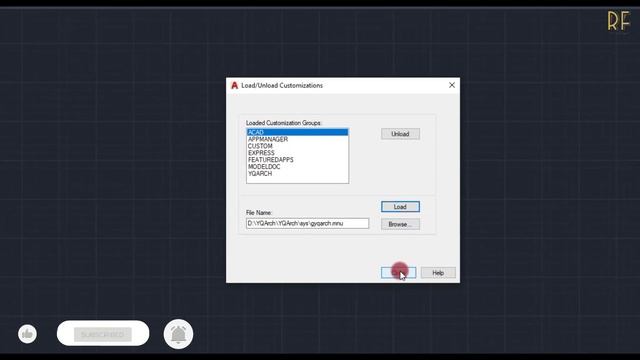Select FEATUREDAPPS in the list
This screenshot has height=360, width=640.
[297, 160]
